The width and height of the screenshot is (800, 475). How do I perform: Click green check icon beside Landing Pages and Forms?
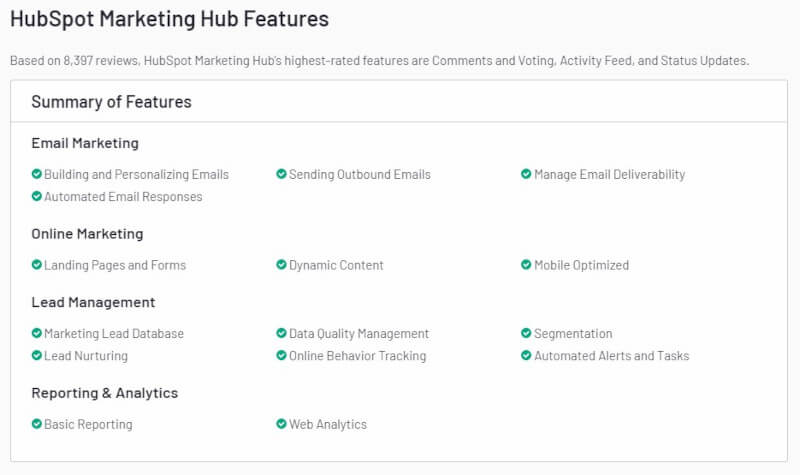tap(37, 265)
